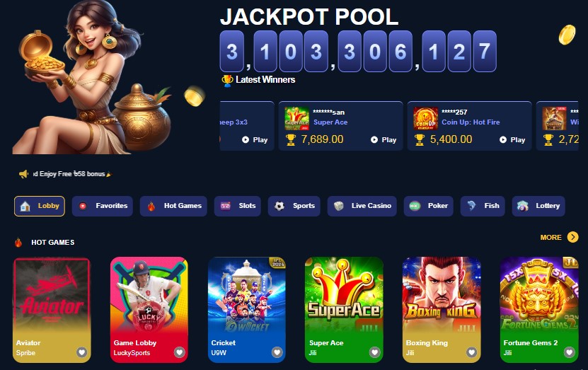This screenshot has width=588, height=370.
Task: Play Super Ace from latest winners
Action: click(384, 140)
